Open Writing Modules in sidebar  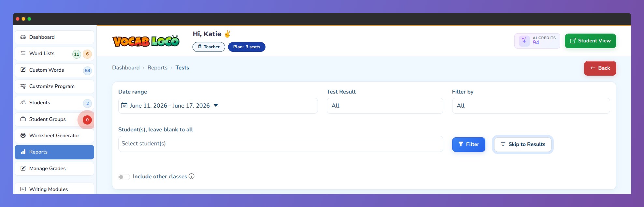[54, 189]
